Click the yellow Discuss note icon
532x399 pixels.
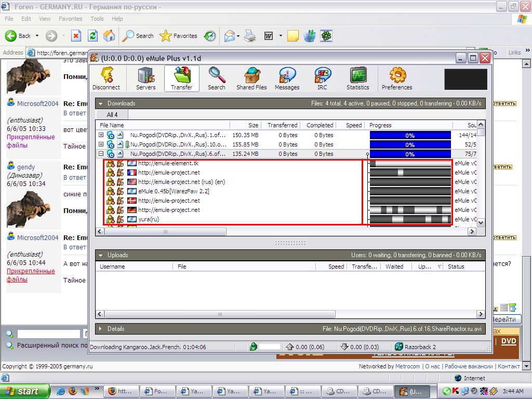pos(293,36)
